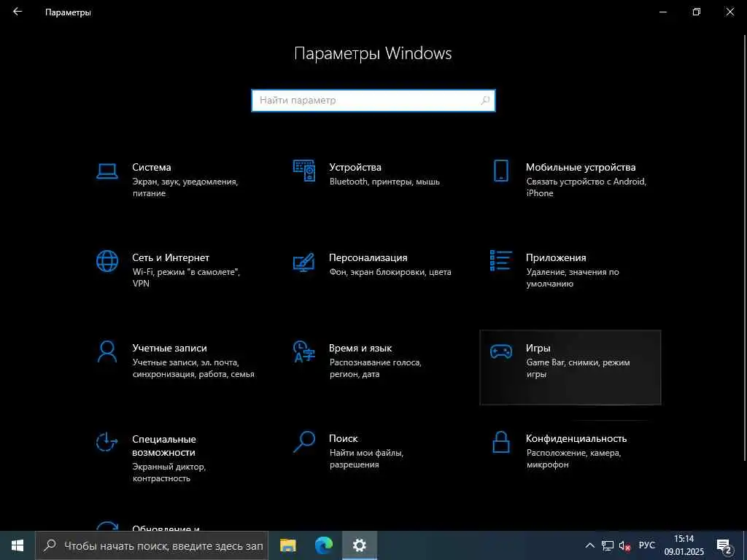Open the Время и язык clock icon

[304, 351]
